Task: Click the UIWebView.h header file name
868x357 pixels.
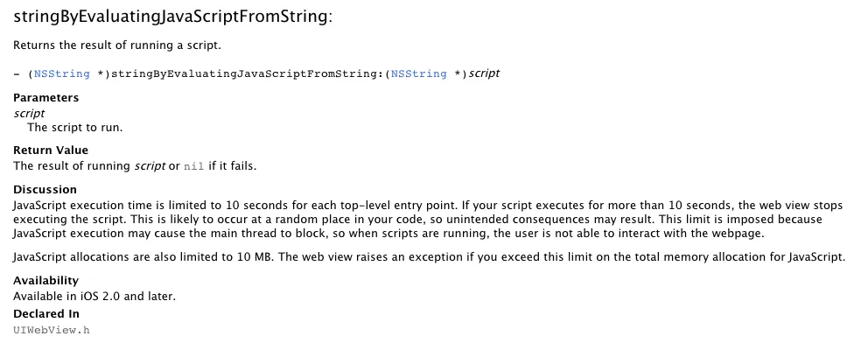Action: 52,331
